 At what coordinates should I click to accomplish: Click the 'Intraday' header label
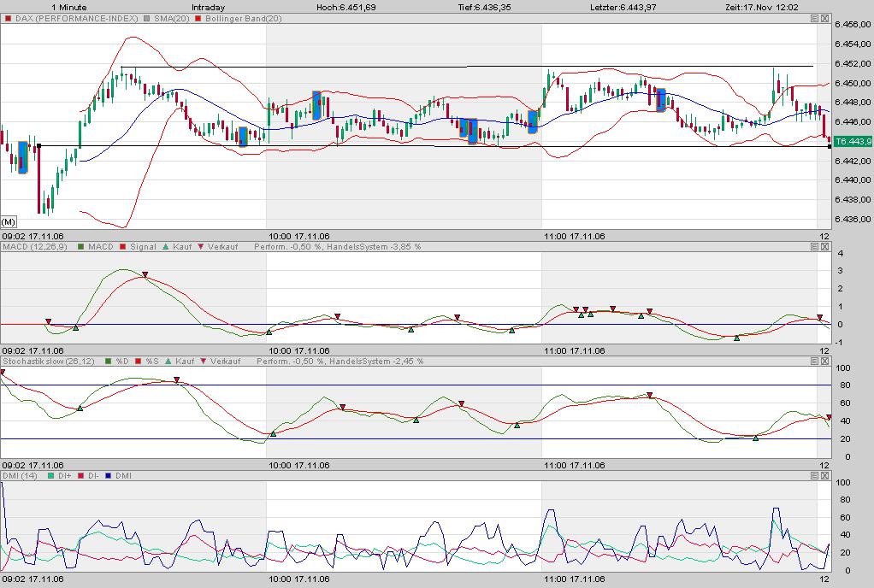(x=209, y=7)
